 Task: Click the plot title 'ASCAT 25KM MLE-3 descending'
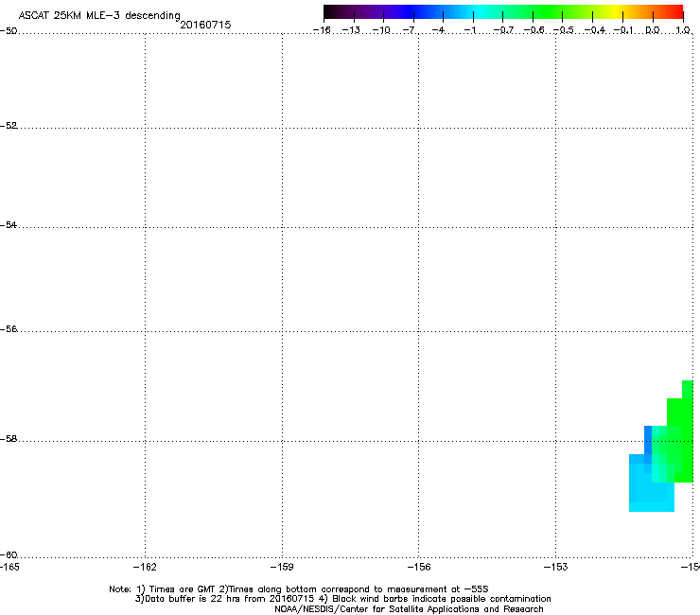(99, 16)
